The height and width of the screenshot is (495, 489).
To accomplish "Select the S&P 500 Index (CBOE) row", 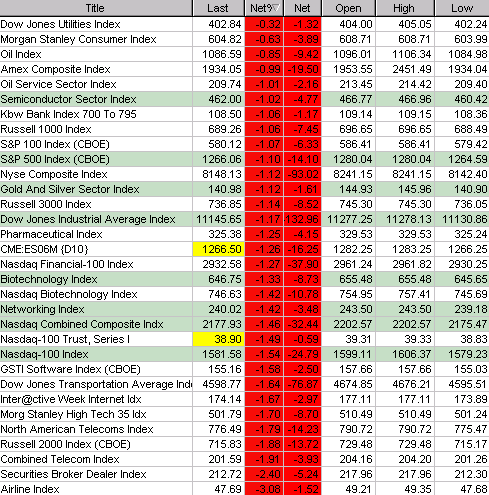I will (244, 159).
